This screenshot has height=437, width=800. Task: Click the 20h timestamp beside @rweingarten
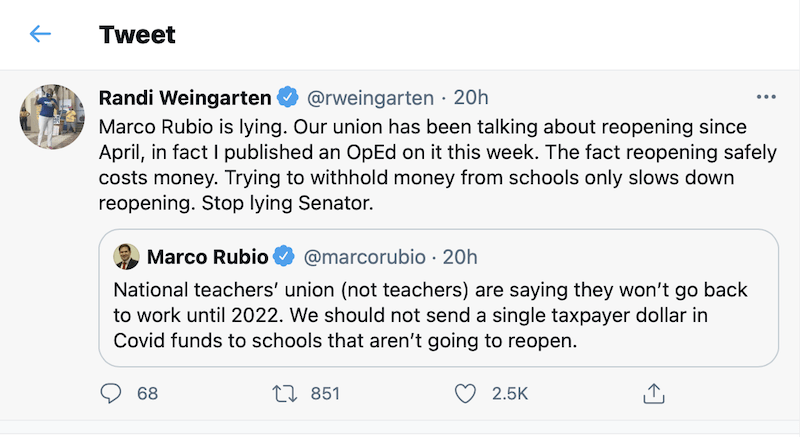tap(471, 97)
